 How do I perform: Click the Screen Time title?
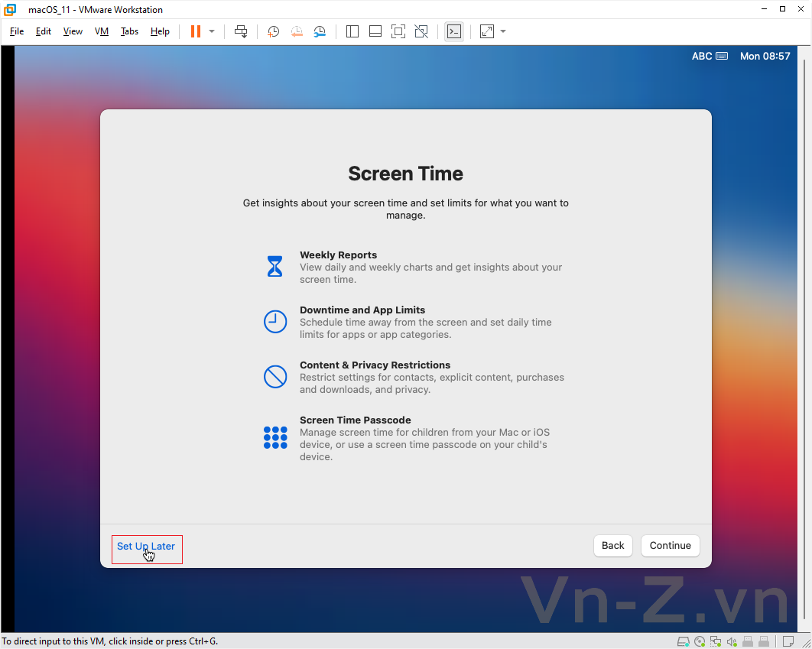(x=405, y=174)
